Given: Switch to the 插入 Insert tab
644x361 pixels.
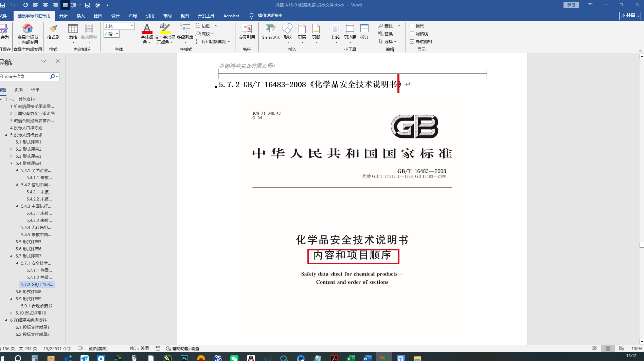Looking at the screenshot, I should (80, 16).
